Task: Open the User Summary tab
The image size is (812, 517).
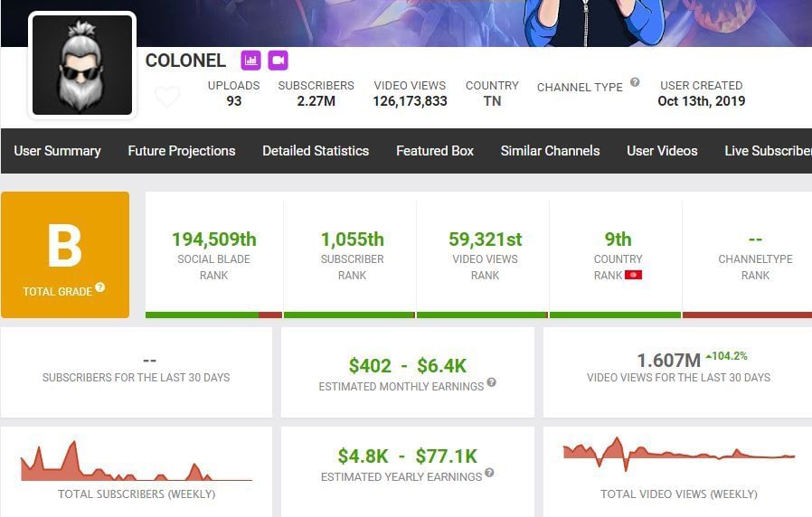Action: coord(57,151)
